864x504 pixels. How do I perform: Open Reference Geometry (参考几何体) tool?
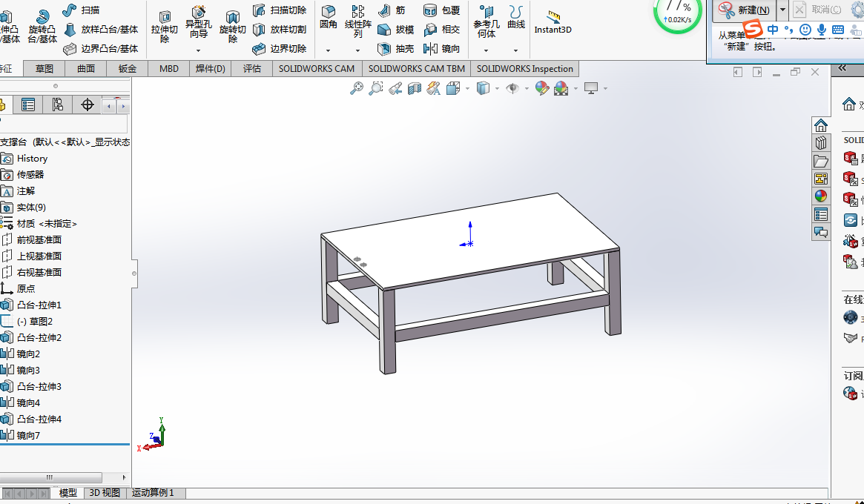click(486, 22)
